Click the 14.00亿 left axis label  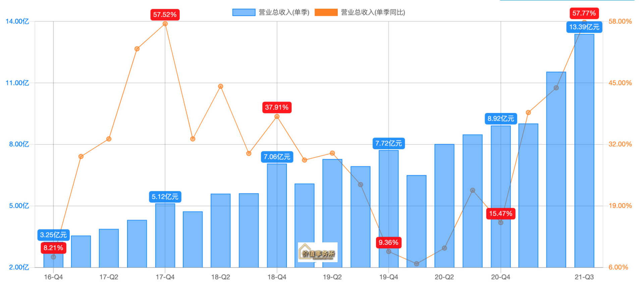click(x=17, y=21)
